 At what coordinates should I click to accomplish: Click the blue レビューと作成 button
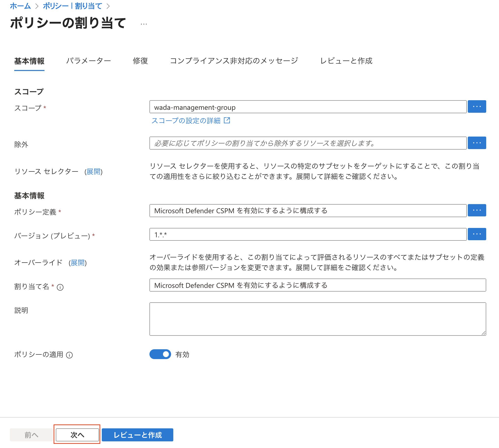(x=137, y=435)
